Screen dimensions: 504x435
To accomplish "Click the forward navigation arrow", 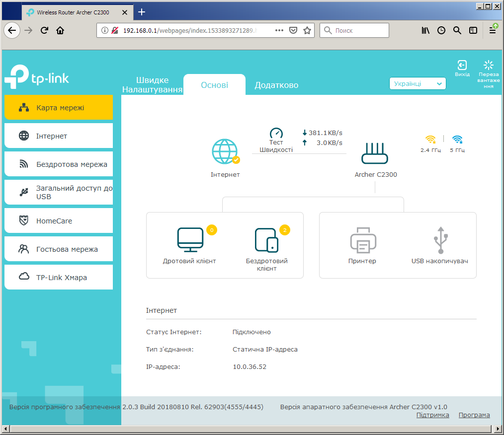I will [x=28, y=30].
